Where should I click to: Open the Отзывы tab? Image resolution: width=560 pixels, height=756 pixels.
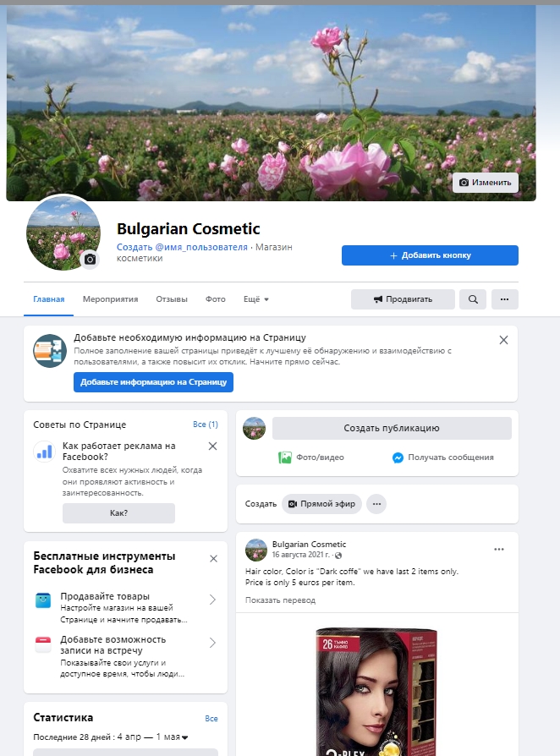click(171, 299)
